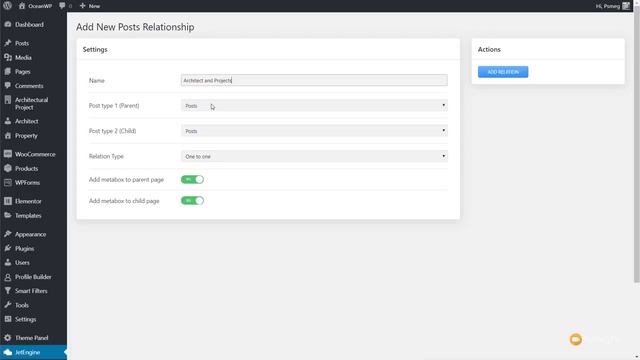Click the Actions panel heading
Image resolution: width=640 pixels, height=360 pixels.
pyautogui.click(x=489, y=49)
